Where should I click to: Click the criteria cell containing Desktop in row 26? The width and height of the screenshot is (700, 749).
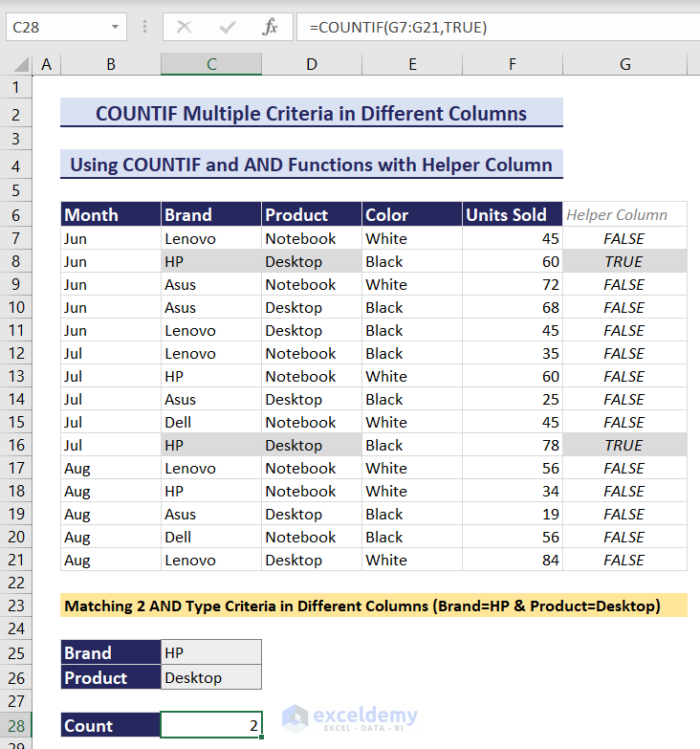tap(211, 677)
